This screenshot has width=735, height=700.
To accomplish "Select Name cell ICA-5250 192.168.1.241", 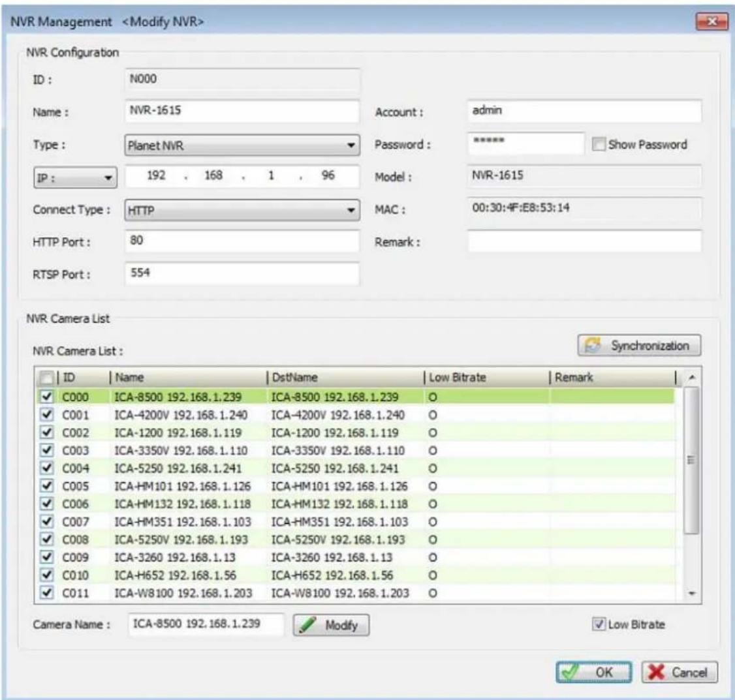I will click(x=178, y=468).
